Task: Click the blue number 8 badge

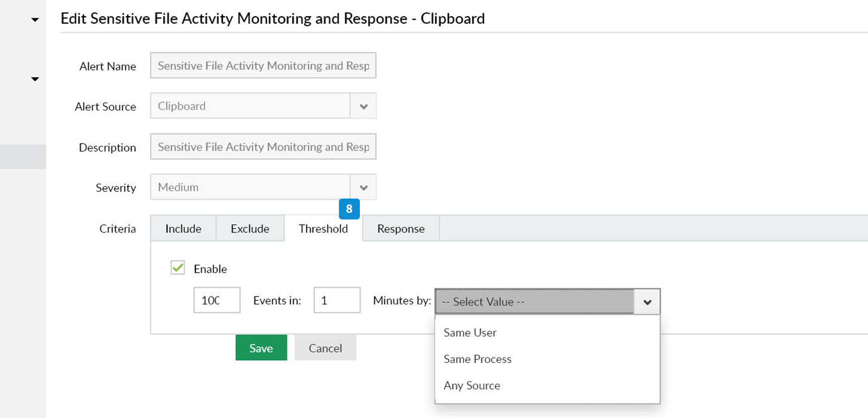Action: (x=349, y=209)
